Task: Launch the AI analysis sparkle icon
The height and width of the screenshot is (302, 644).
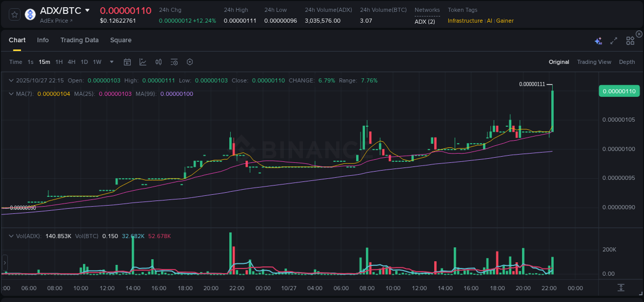Action: (x=598, y=41)
